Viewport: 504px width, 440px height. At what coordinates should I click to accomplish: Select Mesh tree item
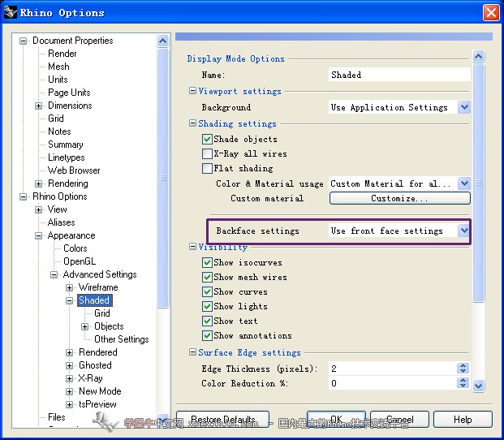(58, 67)
